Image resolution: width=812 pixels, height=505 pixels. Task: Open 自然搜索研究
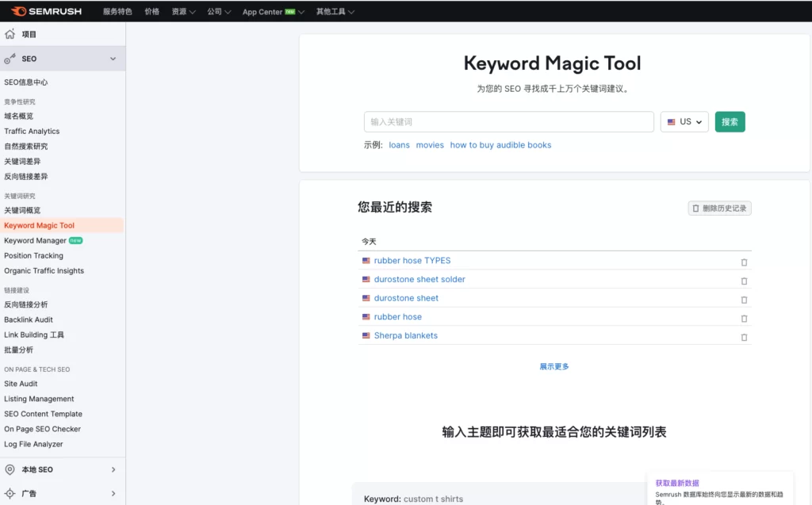[26, 146]
